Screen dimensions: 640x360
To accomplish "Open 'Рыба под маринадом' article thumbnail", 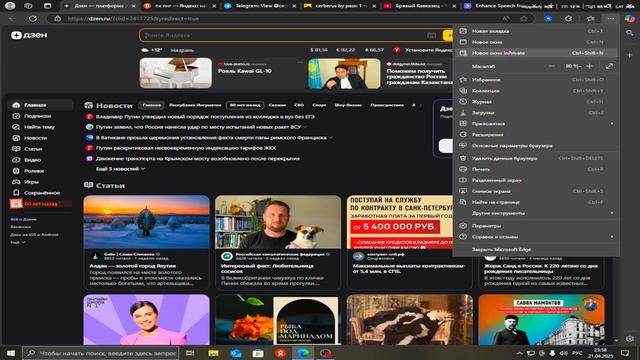I will point(278,320).
